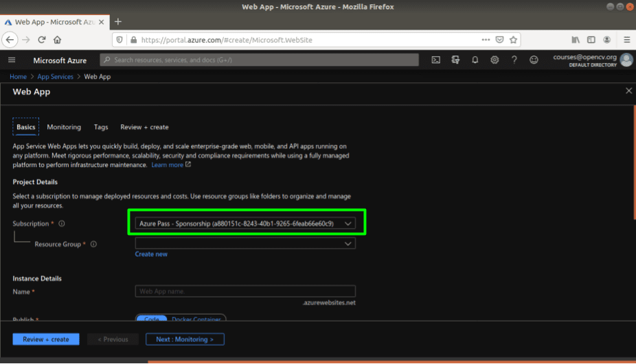Launch Azure Cloud Shell
636x364 pixels.
[435, 60]
